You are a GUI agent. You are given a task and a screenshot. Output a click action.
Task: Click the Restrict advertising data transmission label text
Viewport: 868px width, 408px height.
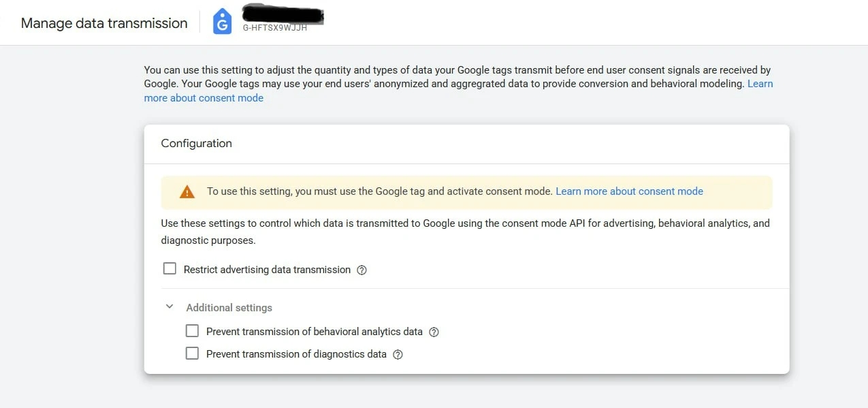coord(267,270)
